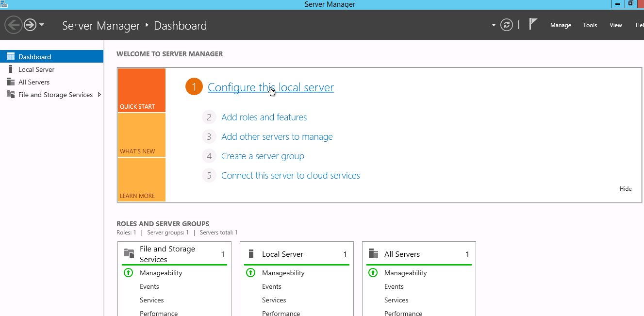Click Configure this local server link
This screenshot has width=644, height=316.
(x=271, y=87)
